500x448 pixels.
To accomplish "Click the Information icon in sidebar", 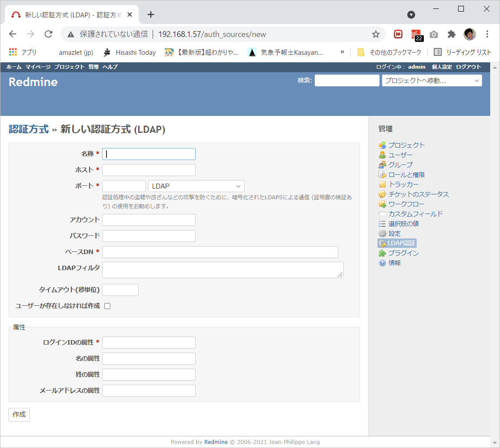I will point(382,263).
